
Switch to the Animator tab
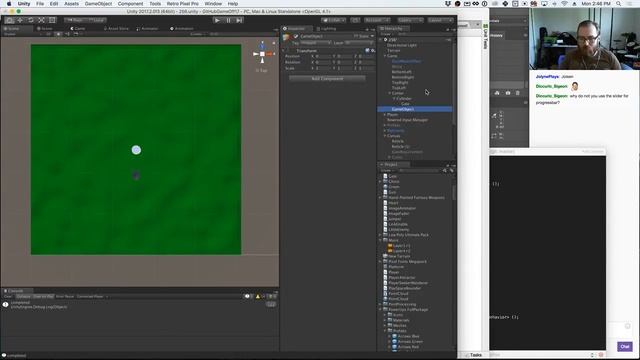pyautogui.click(x=148, y=29)
